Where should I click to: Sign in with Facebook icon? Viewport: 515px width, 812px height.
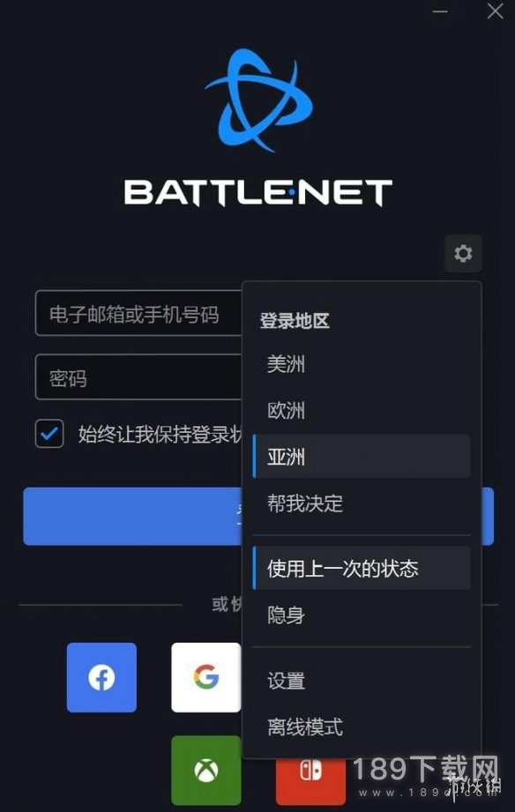click(101, 677)
